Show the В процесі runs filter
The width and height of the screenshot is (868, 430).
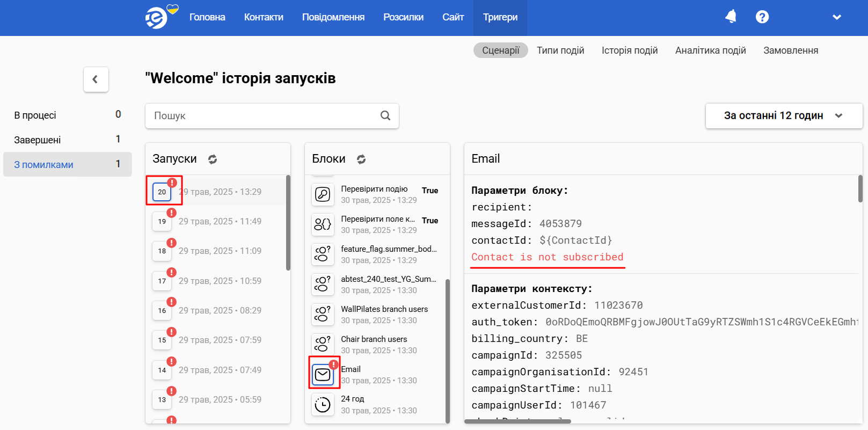click(68, 115)
